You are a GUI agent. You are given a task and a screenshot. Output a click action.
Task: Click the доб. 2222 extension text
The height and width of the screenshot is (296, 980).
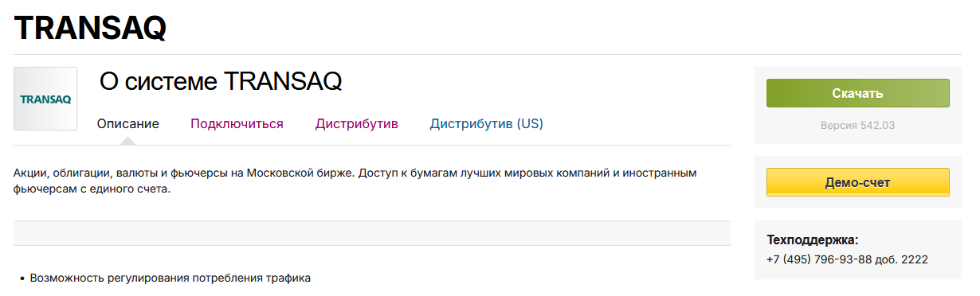pyautogui.click(x=900, y=259)
